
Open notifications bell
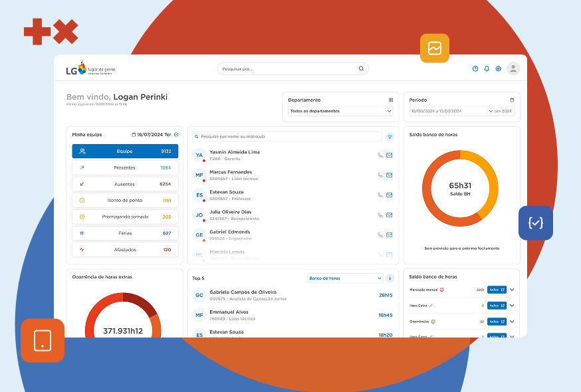(x=487, y=68)
